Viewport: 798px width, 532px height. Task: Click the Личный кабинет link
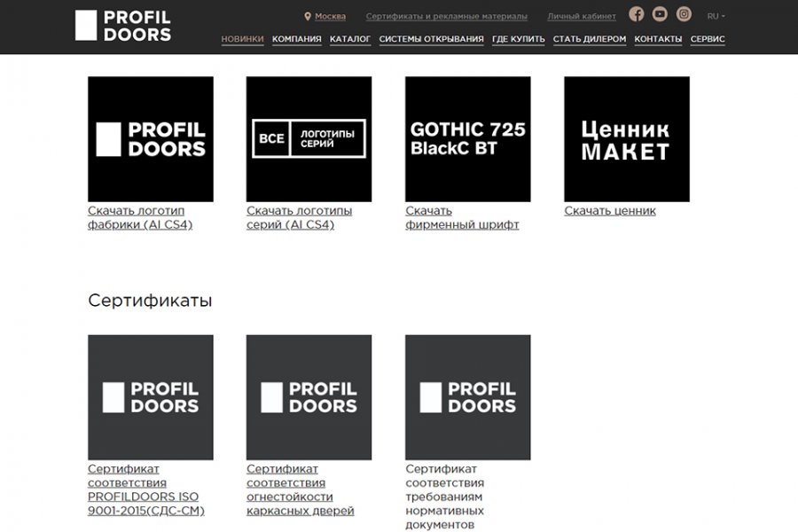coord(581,16)
